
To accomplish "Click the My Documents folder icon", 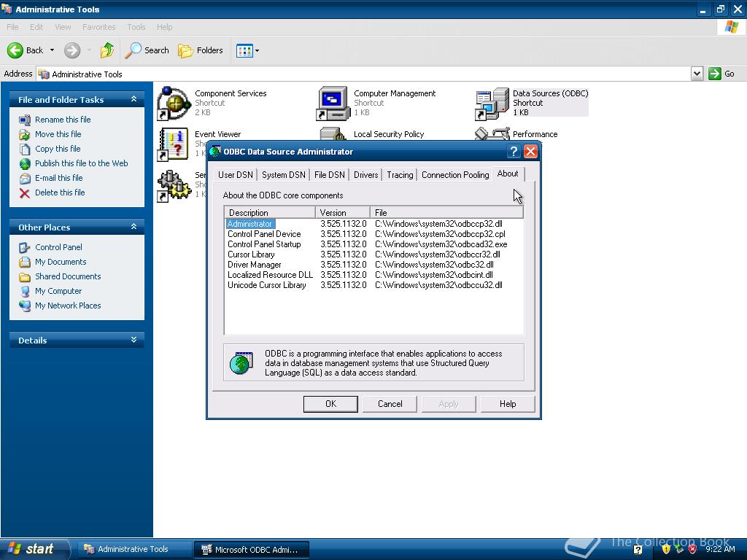I will [25, 262].
